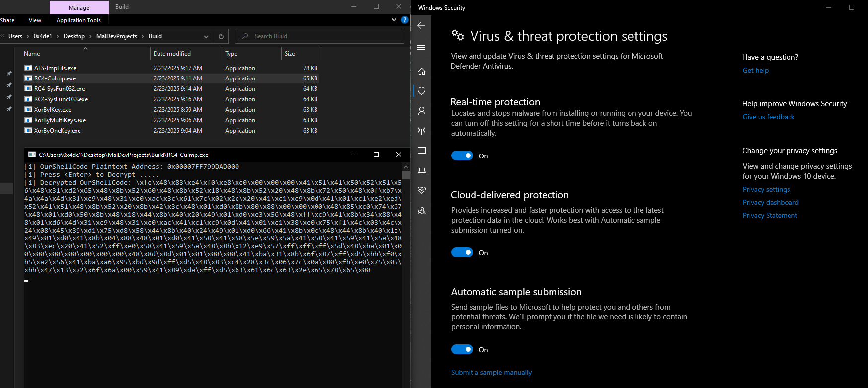Viewport: 868px width, 388px height.
Task: Select the Application Tools tab
Action: coord(79,20)
